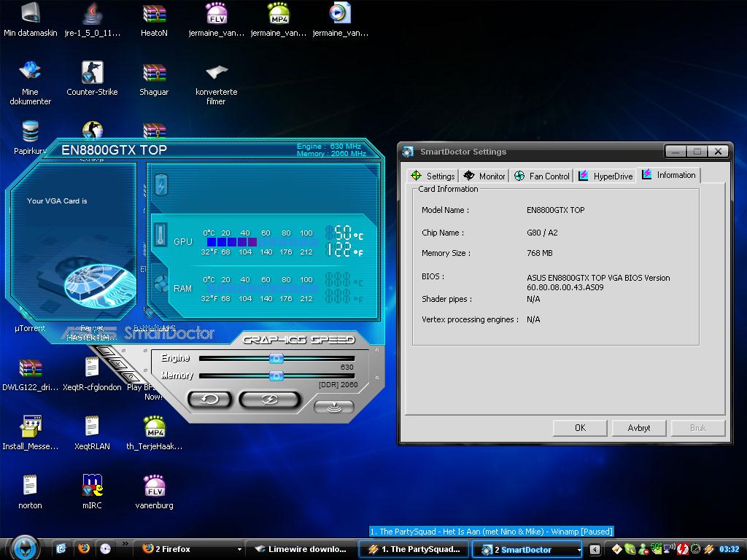This screenshot has width=747, height=560.
Task: Switch to the Settings tab
Action: click(433, 176)
